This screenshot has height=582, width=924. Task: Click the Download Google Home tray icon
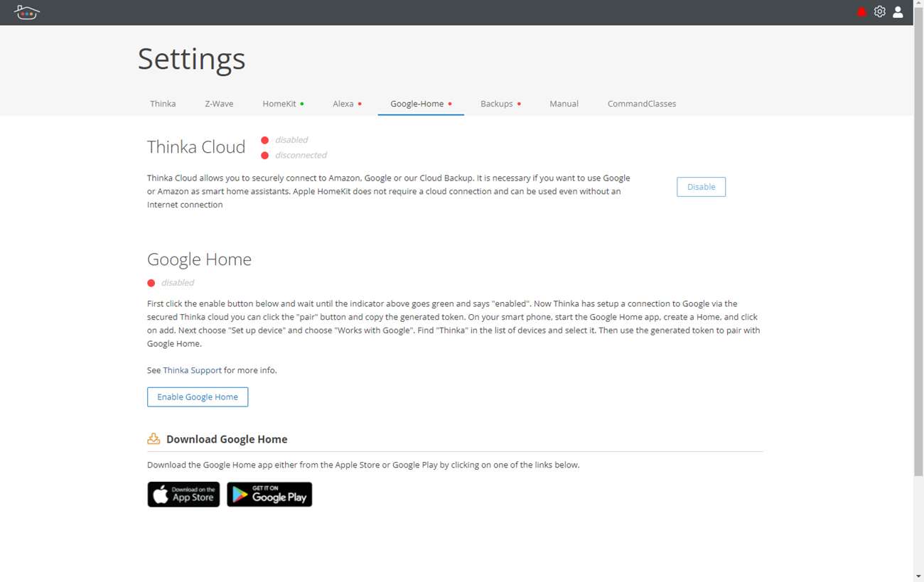coord(154,438)
